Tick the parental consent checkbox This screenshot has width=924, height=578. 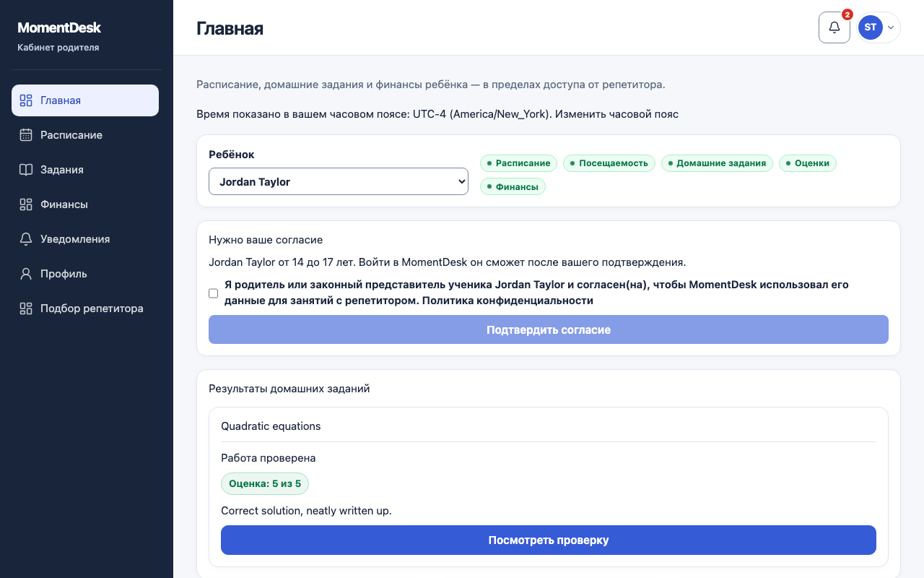pyautogui.click(x=213, y=293)
